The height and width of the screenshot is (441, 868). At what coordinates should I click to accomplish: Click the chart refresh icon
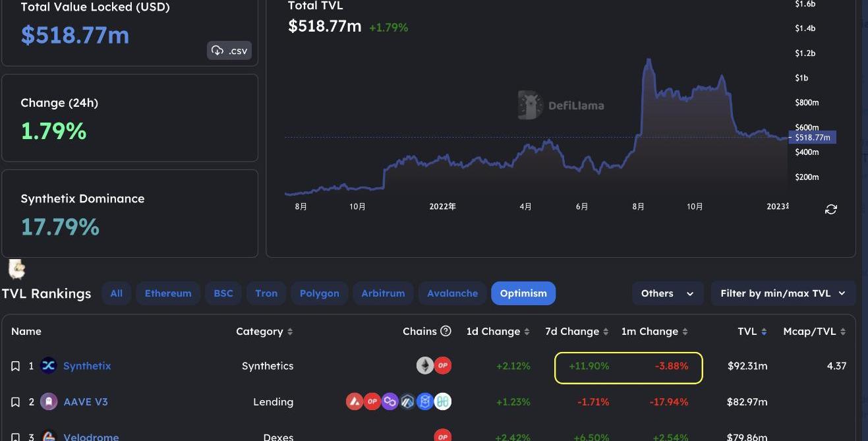831,209
